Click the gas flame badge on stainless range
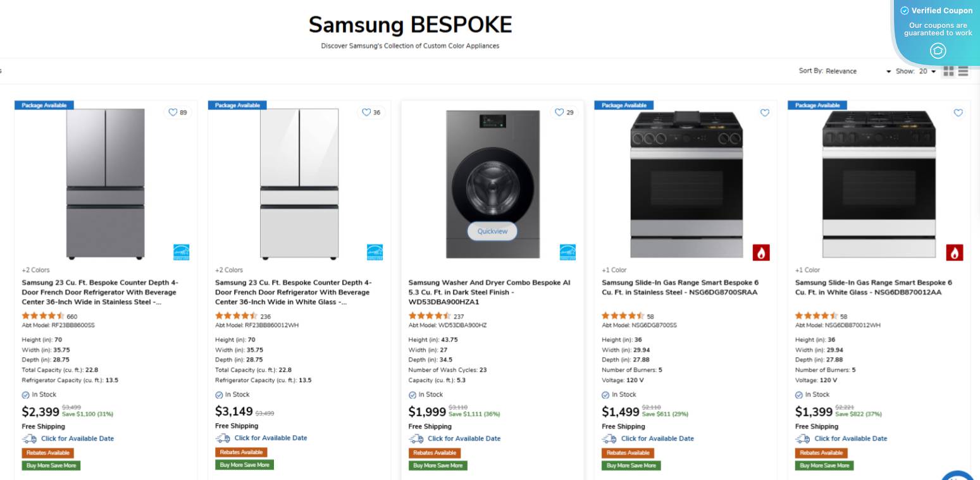The image size is (980, 480). pyautogui.click(x=761, y=253)
